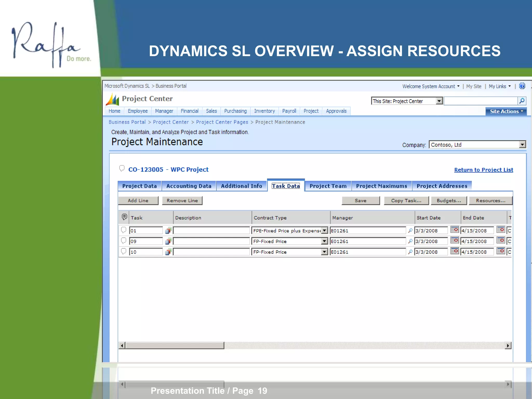
Task: Open the Employee navigation item
Action: click(x=138, y=111)
